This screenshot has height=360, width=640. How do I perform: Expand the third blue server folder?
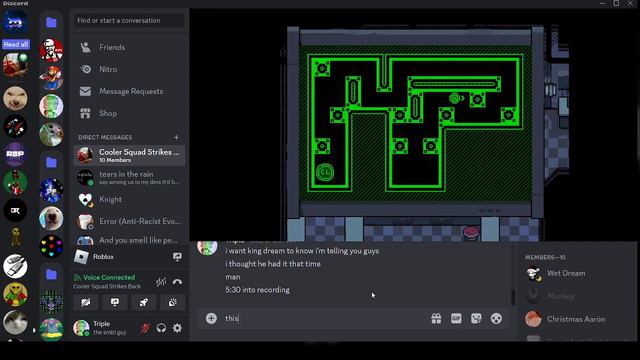[x=51, y=274]
